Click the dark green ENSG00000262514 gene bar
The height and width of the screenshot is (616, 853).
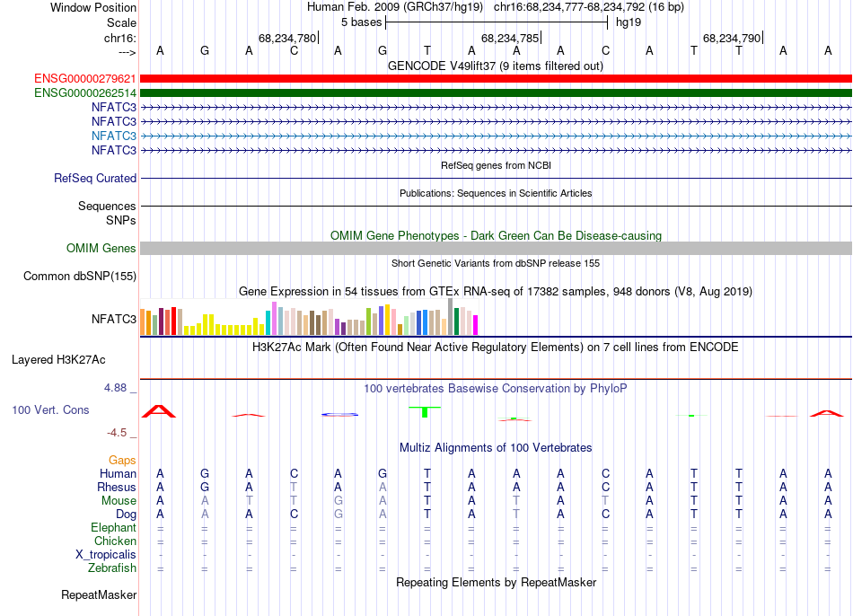pyautogui.click(x=497, y=93)
